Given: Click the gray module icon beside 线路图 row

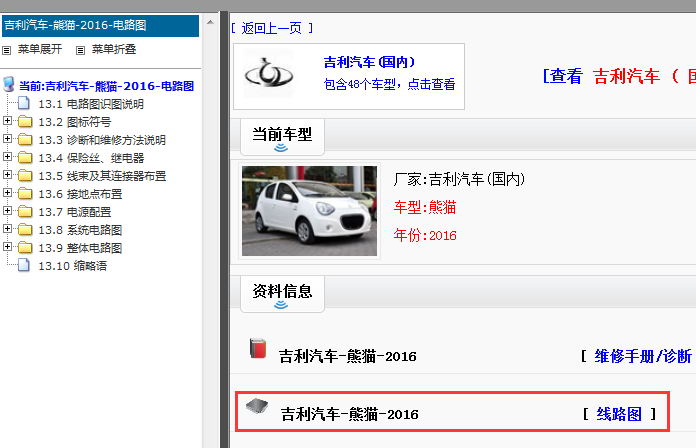Looking at the screenshot, I should (257, 406).
